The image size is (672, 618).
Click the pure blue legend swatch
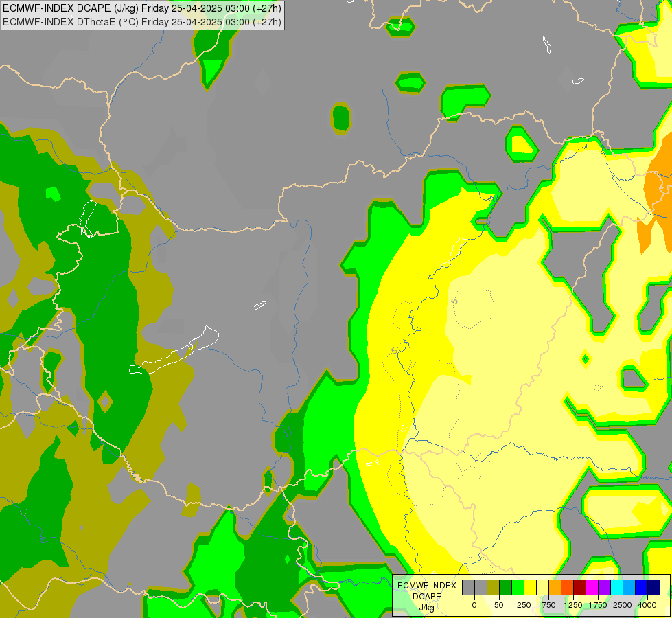pos(642,588)
